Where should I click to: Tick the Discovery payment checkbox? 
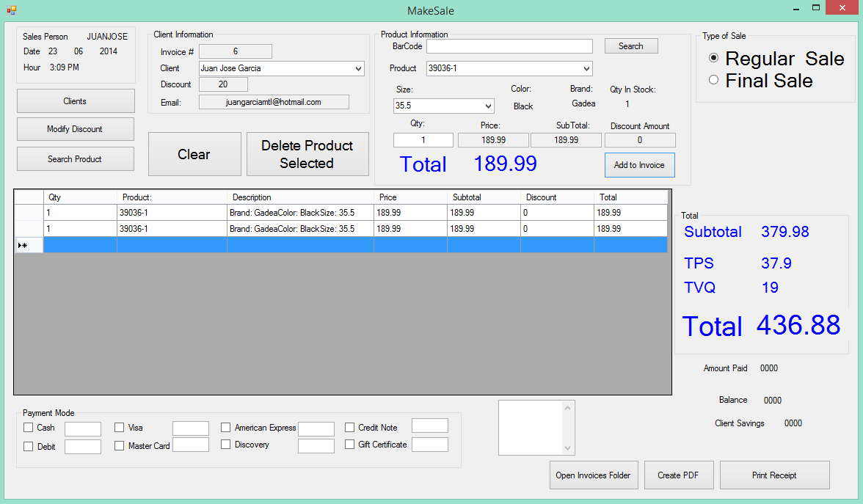point(226,444)
